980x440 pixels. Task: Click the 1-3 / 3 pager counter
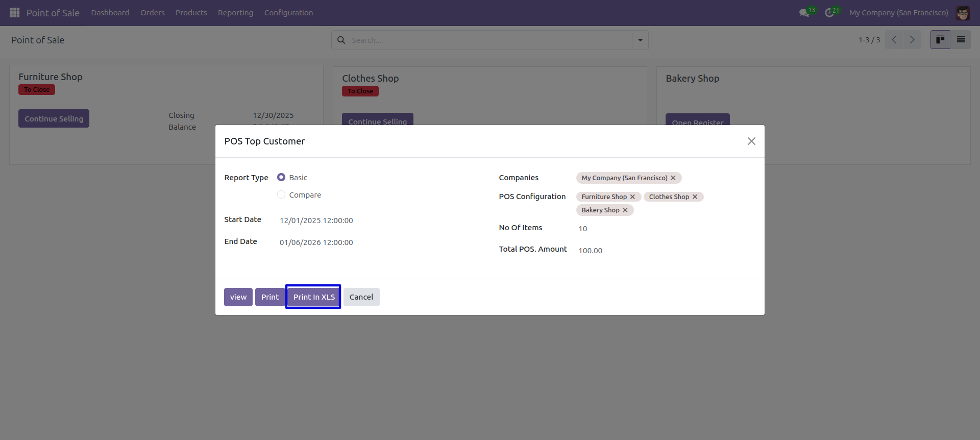coord(869,40)
